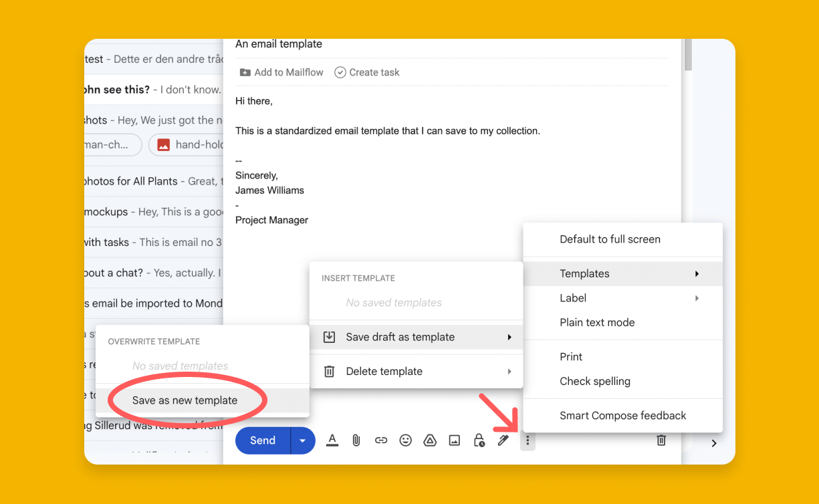Open text formatting options
Viewport: 819px width, 504px height.
point(332,440)
